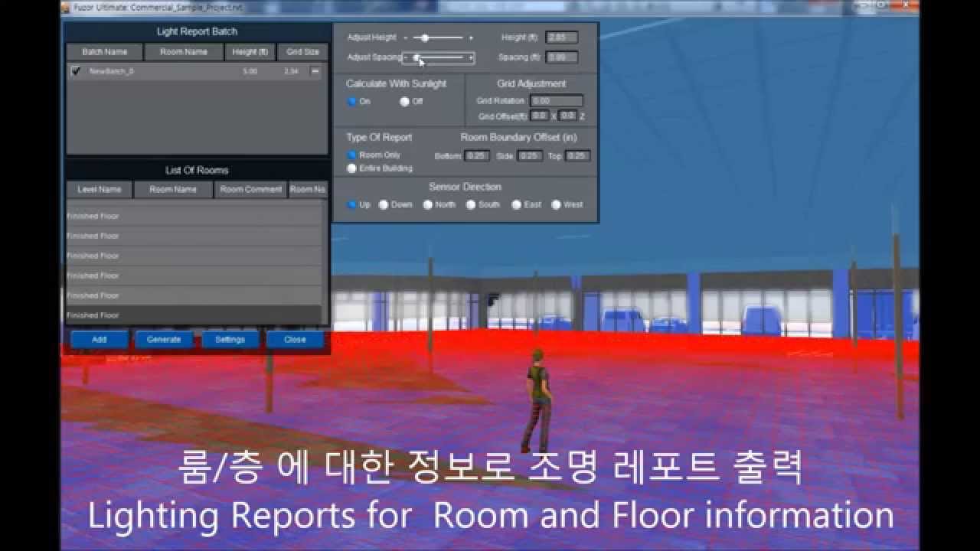980x551 pixels.
Task: Select Entire Building report type
Action: (352, 168)
